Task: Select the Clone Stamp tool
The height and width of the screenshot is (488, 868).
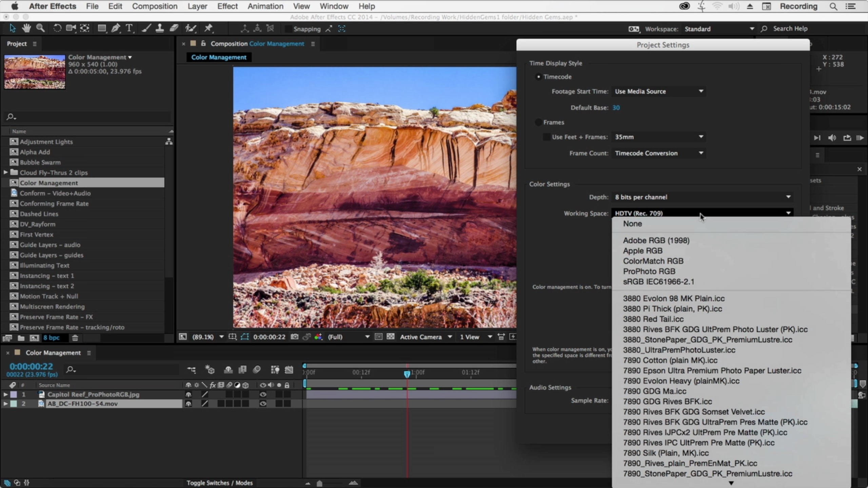Action: [x=159, y=28]
